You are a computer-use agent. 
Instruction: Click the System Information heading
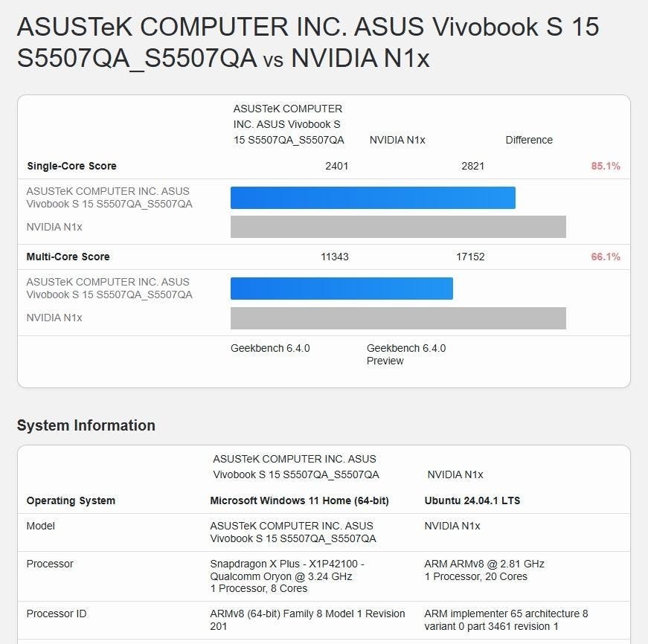86,425
